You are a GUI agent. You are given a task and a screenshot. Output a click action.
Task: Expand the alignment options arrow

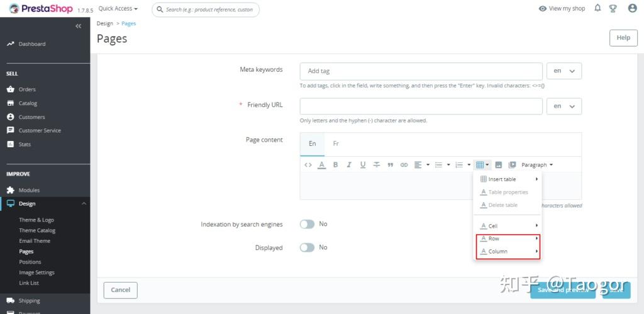428,165
